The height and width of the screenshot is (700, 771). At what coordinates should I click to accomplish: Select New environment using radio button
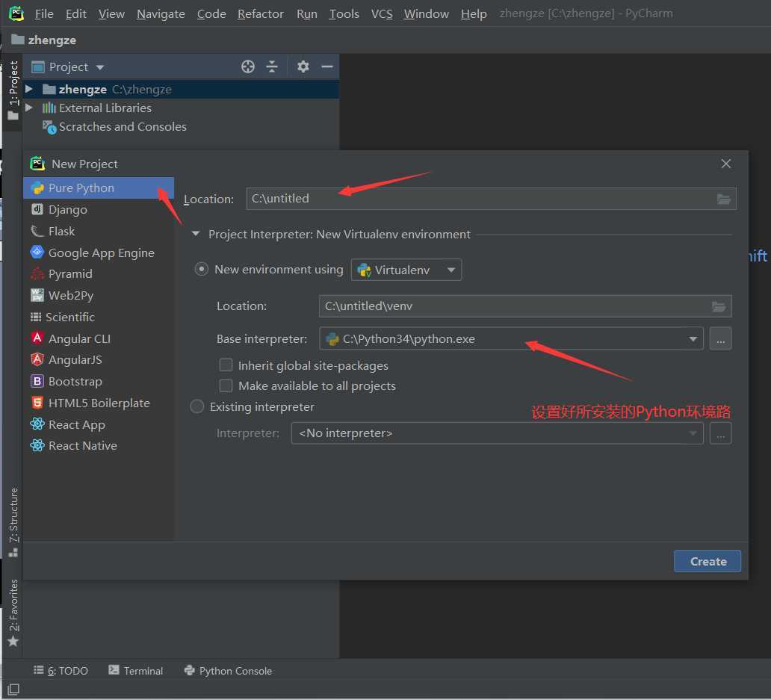point(201,270)
